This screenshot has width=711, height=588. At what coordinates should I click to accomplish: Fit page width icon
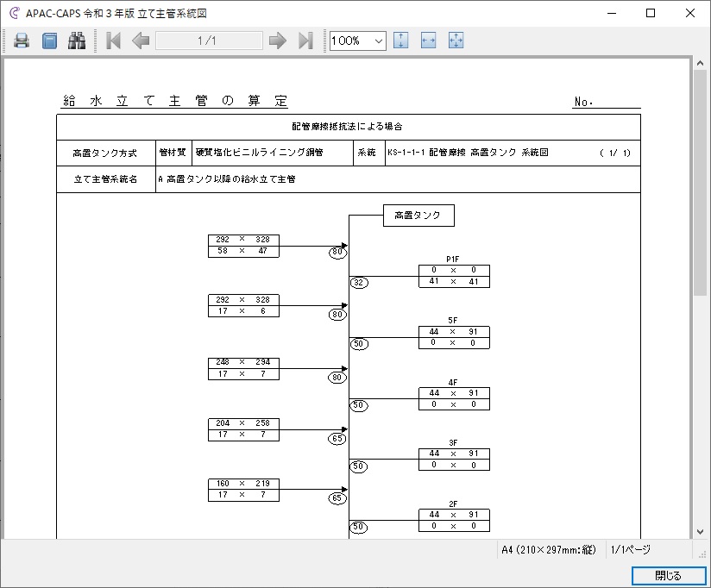[x=429, y=41]
